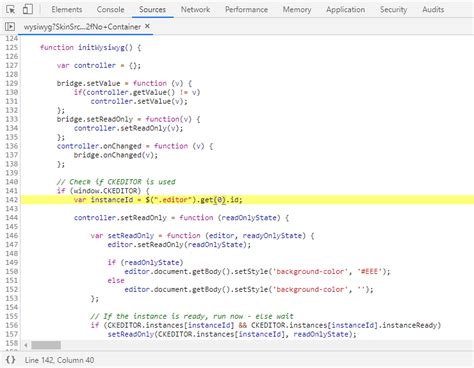
Task: Open the Application tab
Action: (345, 10)
